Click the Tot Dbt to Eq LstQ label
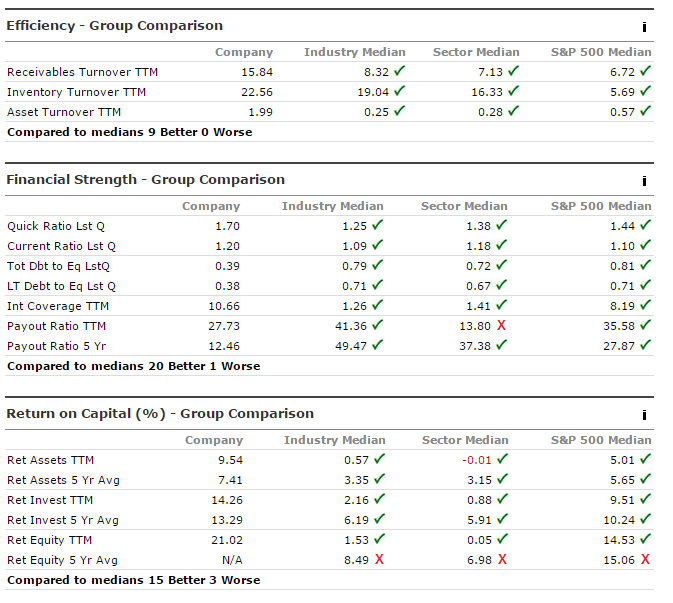This screenshot has width=673, height=603. pyautogui.click(x=59, y=266)
